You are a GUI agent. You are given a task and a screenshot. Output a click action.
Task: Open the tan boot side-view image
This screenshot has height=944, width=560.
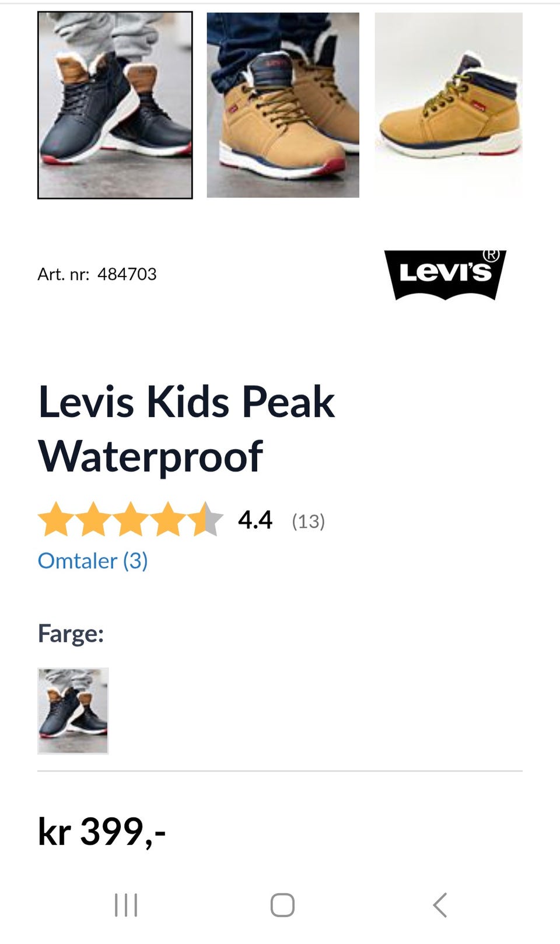(448, 105)
